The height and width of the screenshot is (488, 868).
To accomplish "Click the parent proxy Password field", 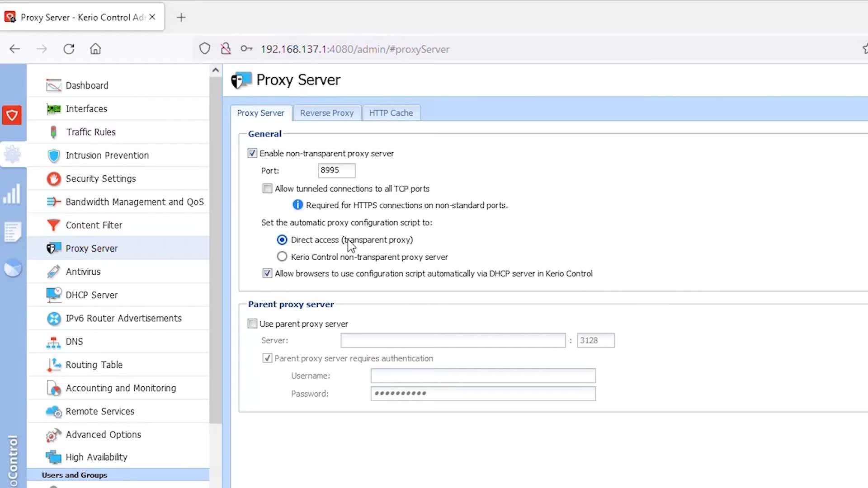I will click(483, 394).
